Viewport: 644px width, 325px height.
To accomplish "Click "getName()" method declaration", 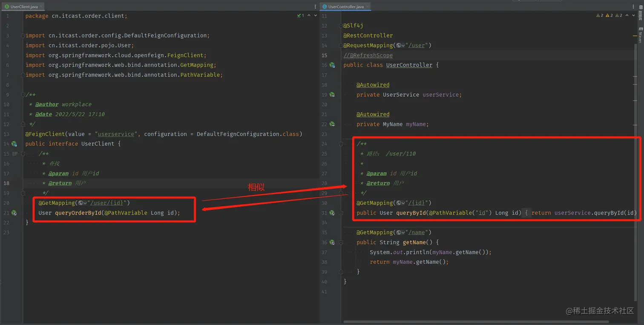I will tap(417, 242).
